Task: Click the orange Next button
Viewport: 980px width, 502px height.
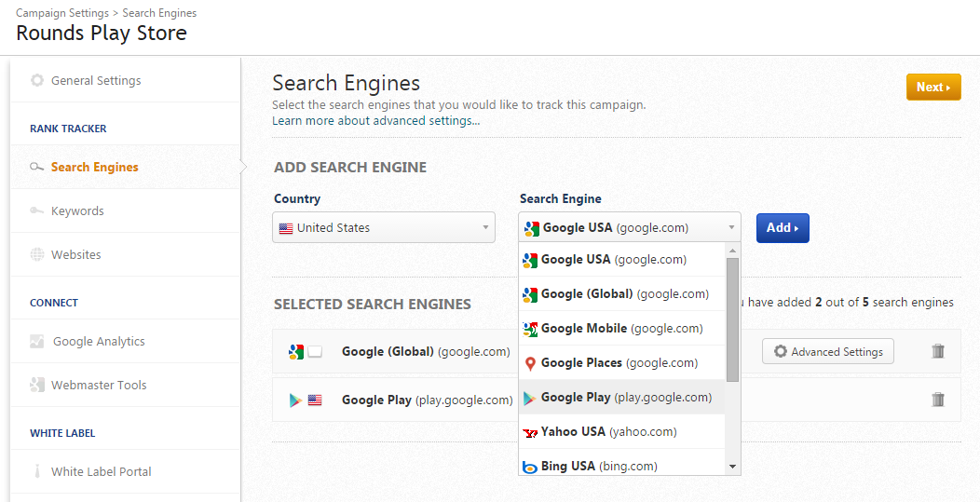Action: click(x=933, y=87)
